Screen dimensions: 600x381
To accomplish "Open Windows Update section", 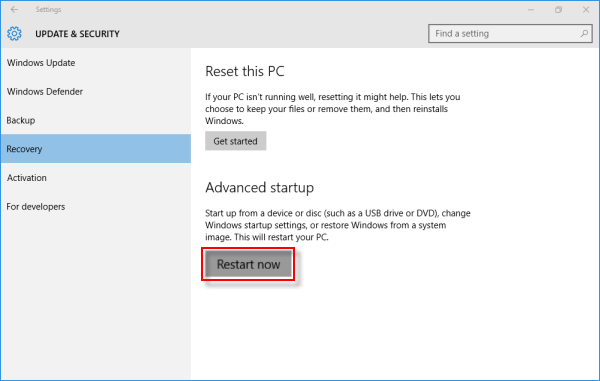I will click(96, 63).
